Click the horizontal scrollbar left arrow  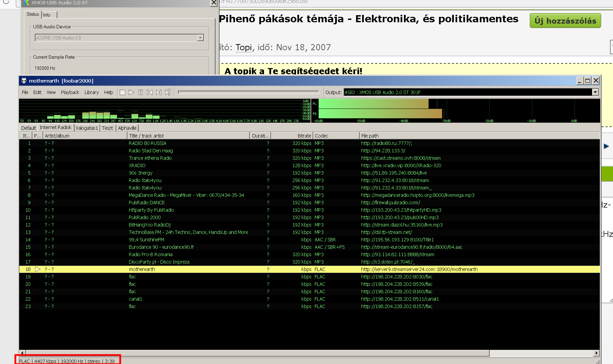click(x=22, y=353)
